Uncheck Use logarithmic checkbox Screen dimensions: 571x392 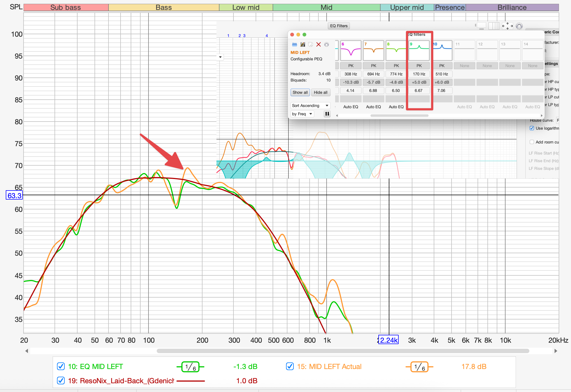532,128
